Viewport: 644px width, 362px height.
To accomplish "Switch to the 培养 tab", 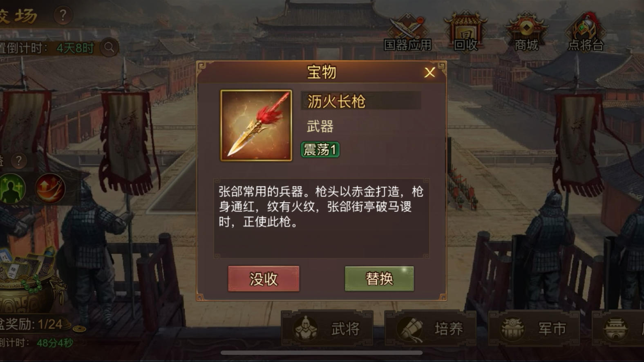I will point(430,328).
